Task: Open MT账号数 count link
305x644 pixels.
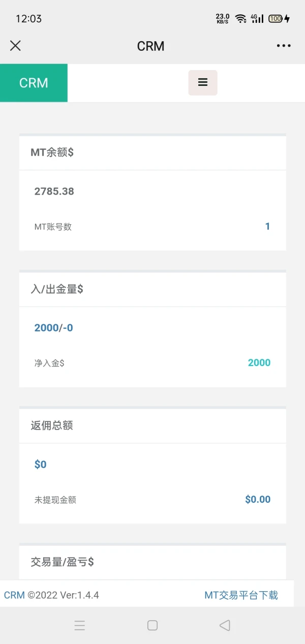Action: click(267, 227)
